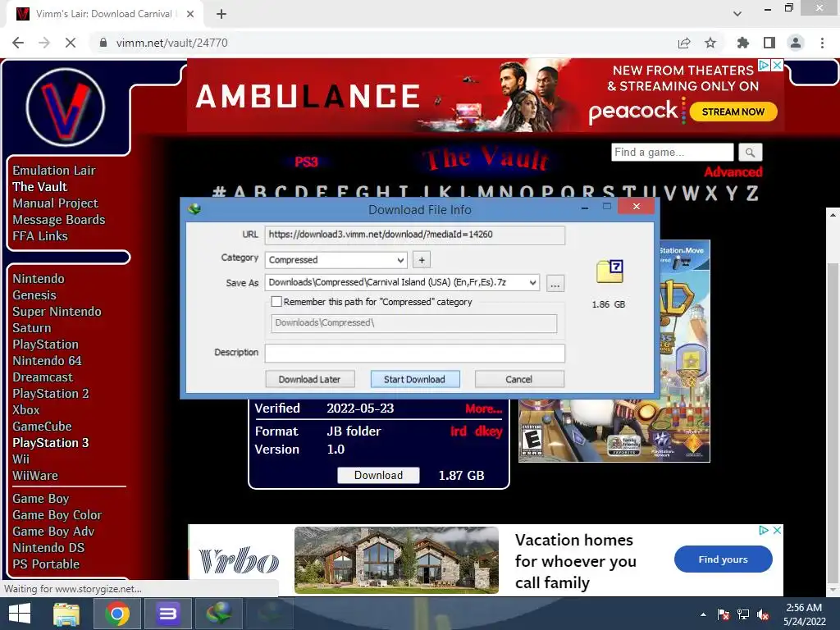This screenshot has height=630, width=840.
Task: Close the Vrbo ad with X icon
Action: point(777,530)
